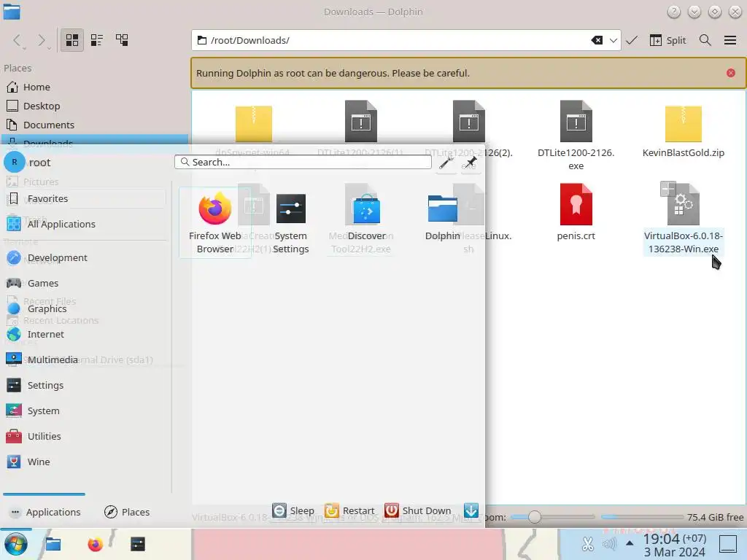
Task: Click the application launcher start button
Action: [16, 544]
